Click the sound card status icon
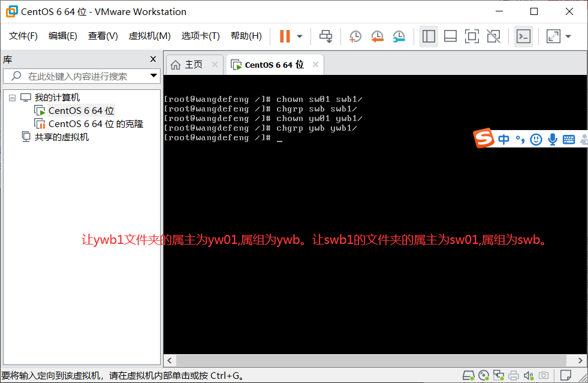This screenshot has height=383, width=588. click(x=529, y=375)
